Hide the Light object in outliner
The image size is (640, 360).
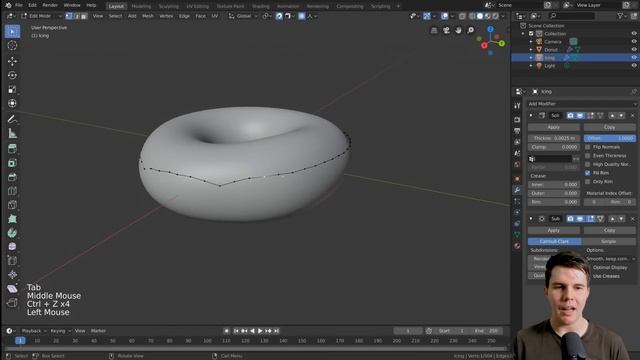click(x=634, y=65)
